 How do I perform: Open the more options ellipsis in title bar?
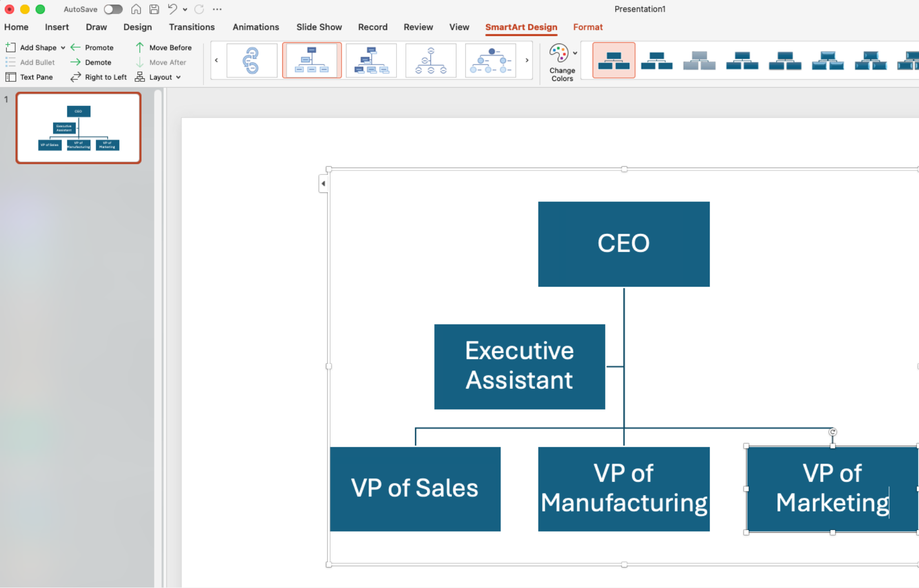pyautogui.click(x=217, y=9)
